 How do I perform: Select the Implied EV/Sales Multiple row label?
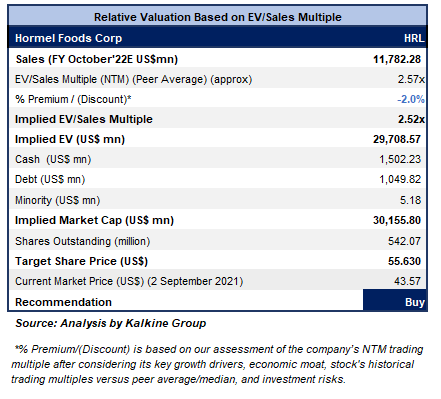[84, 119]
